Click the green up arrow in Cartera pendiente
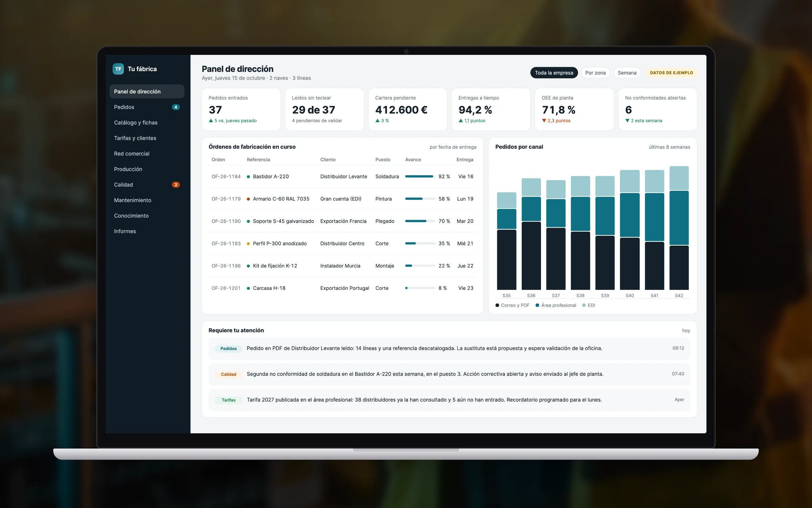This screenshot has height=508, width=812. click(x=377, y=121)
